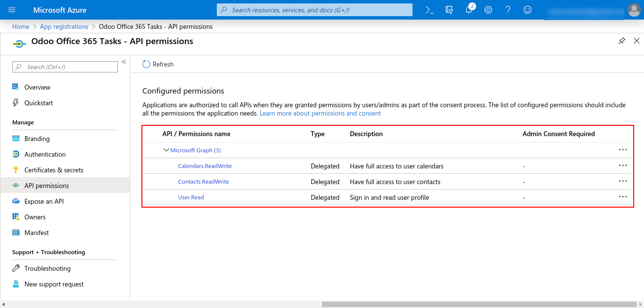
Task: Open more options for Calendars.ReadWrite row
Action: [x=622, y=166]
